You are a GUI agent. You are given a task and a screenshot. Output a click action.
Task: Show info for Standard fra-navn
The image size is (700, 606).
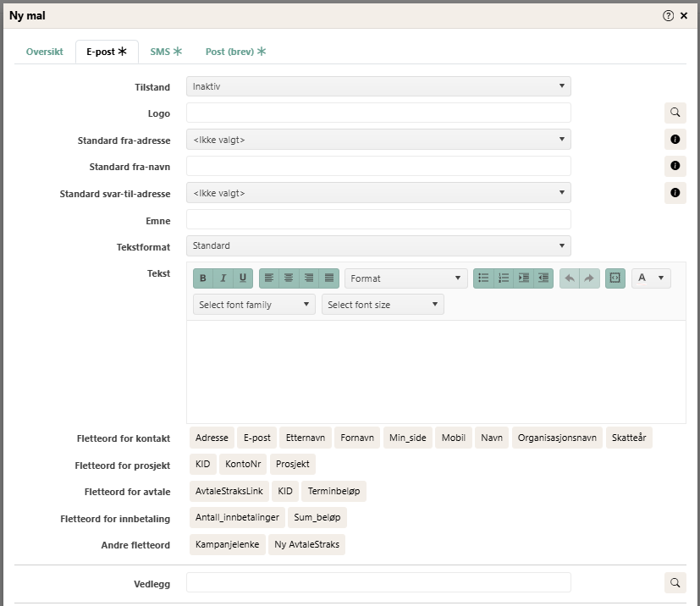tap(675, 166)
